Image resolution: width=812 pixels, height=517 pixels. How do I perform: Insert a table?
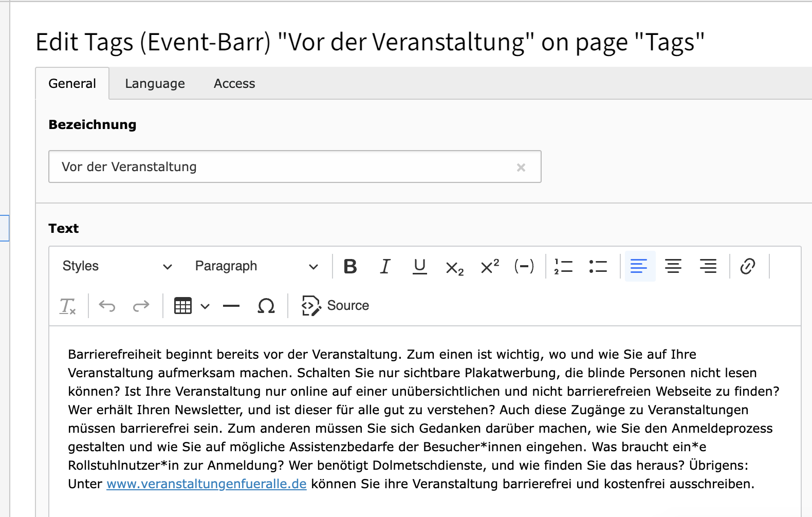(183, 306)
